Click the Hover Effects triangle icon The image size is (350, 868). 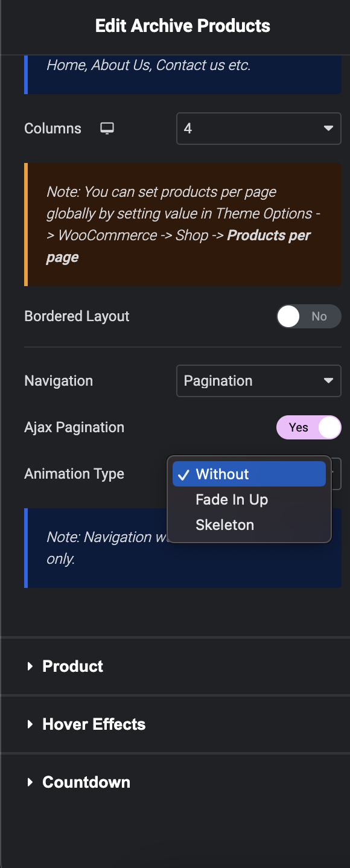pyautogui.click(x=30, y=724)
